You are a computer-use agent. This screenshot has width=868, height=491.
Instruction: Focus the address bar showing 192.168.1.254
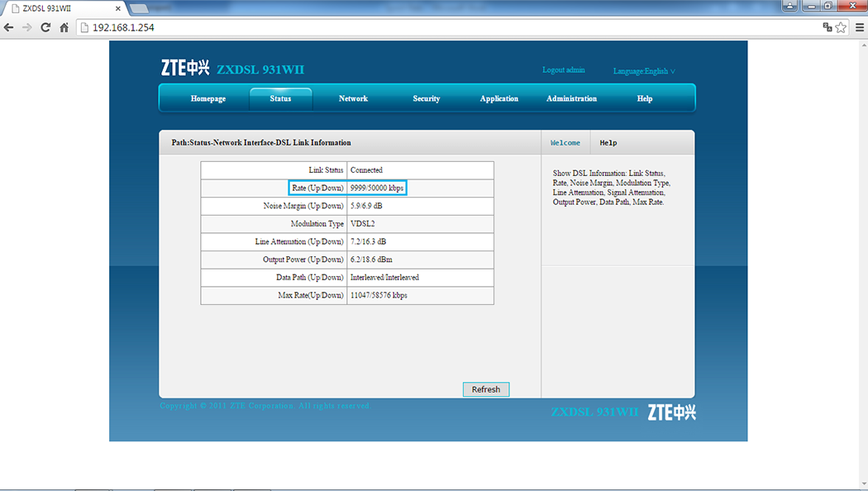[x=448, y=27]
